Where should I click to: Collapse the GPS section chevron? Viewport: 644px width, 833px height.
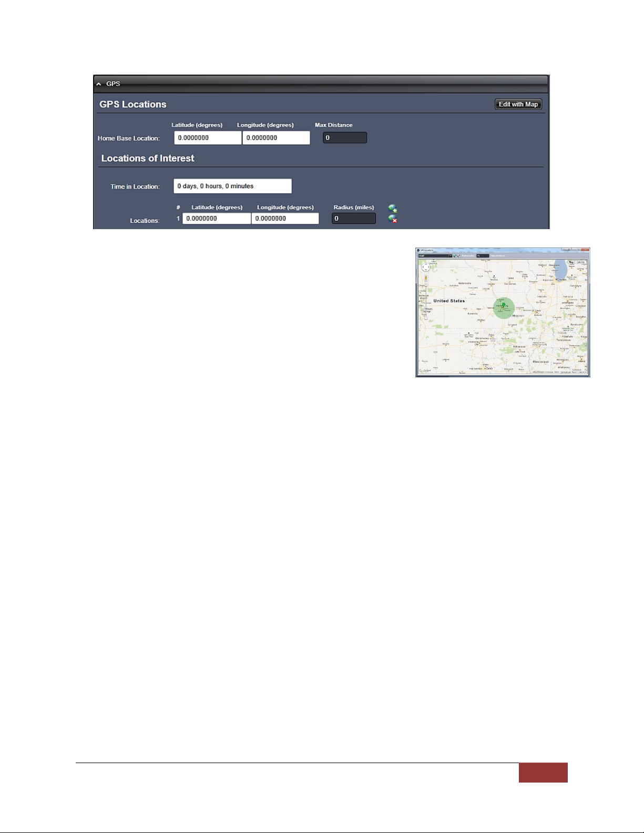coord(99,84)
